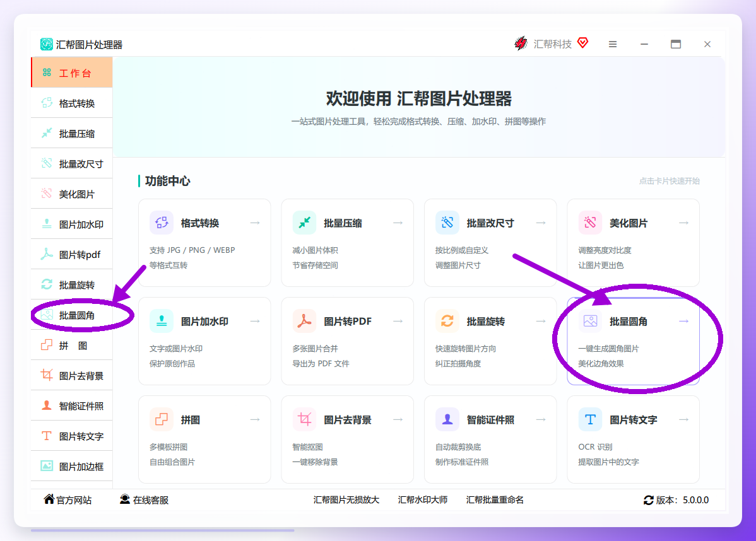Click 支持 JPG / PNG / WEBP description
This screenshot has height=541, width=756.
[x=192, y=250]
